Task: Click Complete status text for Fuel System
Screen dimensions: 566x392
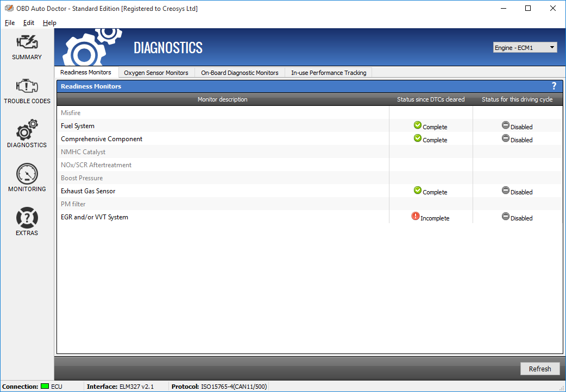Action: 435,127
